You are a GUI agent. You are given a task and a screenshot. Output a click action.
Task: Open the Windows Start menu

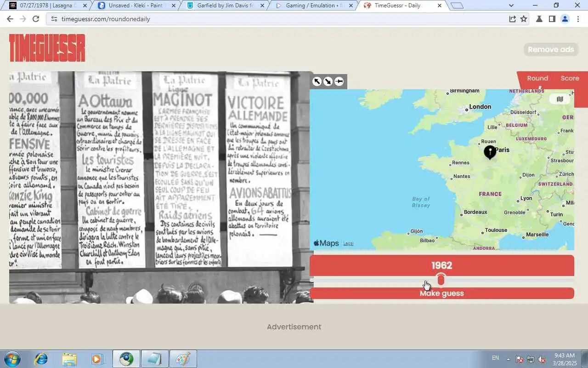pyautogui.click(x=12, y=359)
